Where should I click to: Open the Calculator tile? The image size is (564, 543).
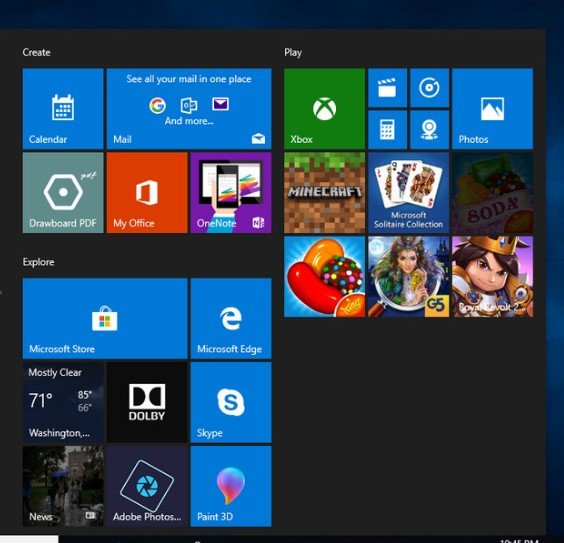click(x=387, y=129)
